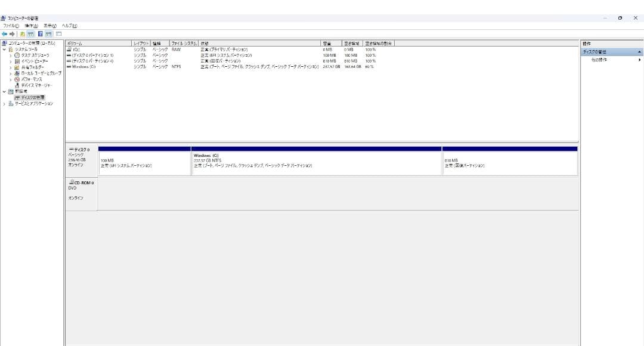Image resolution: width=644 pixels, height=346 pixels.
Task: Click the back navigation arrow icon
Action: (x=5, y=34)
